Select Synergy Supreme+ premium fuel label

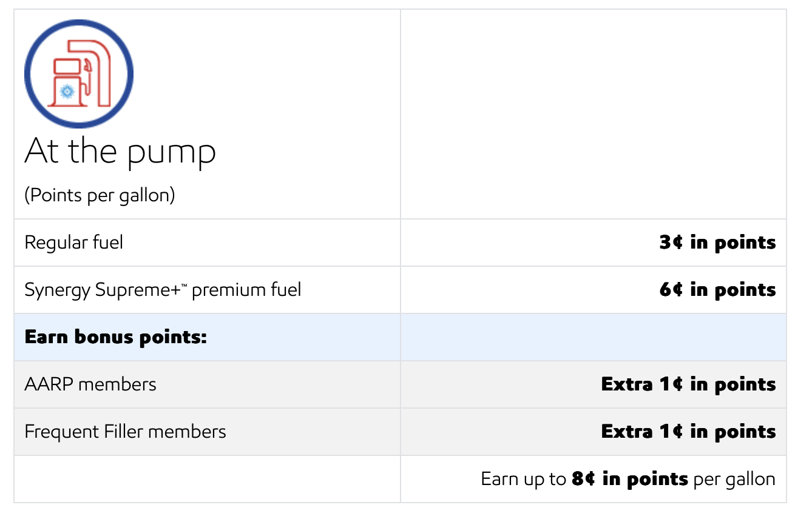[x=163, y=290]
